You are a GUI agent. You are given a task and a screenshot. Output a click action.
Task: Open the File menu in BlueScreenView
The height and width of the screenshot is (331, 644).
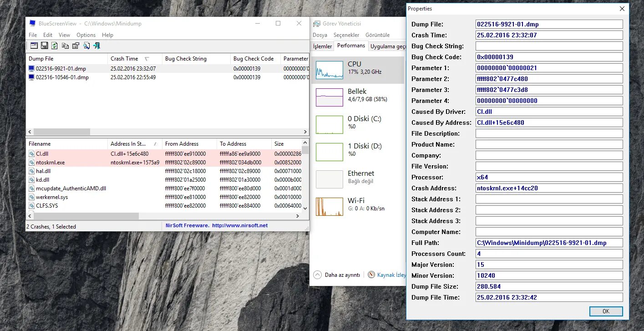pyautogui.click(x=33, y=35)
